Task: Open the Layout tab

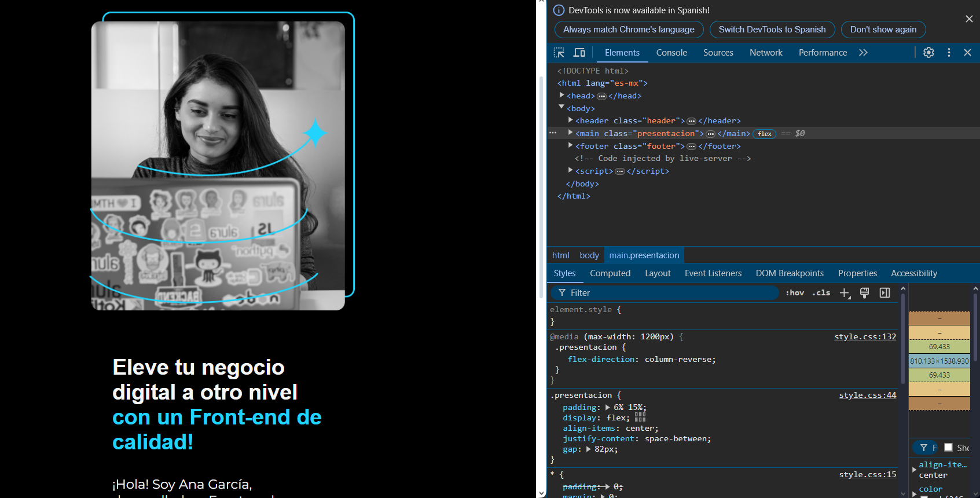Action: (x=658, y=273)
